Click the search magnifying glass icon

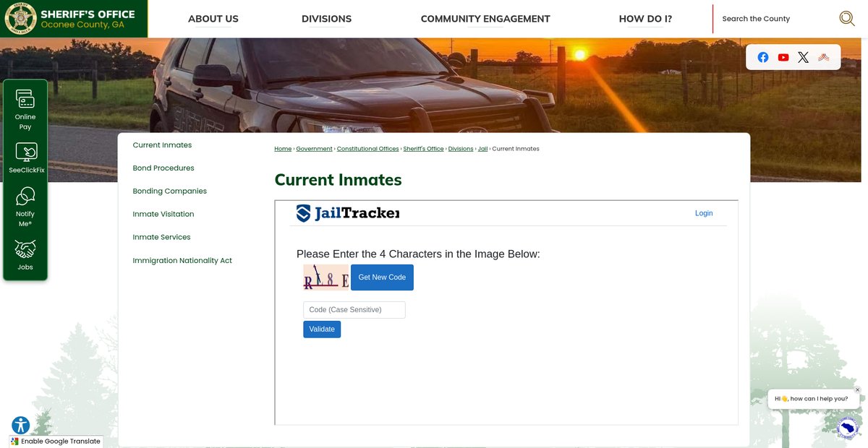pyautogui.click(x=847, y=19)
